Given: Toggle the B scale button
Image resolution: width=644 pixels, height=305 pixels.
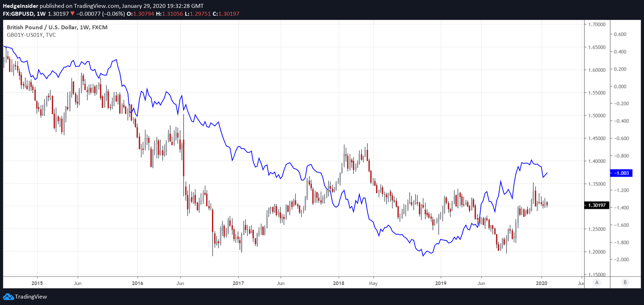Looking at the screenshot, I should [x=625, y=282].
